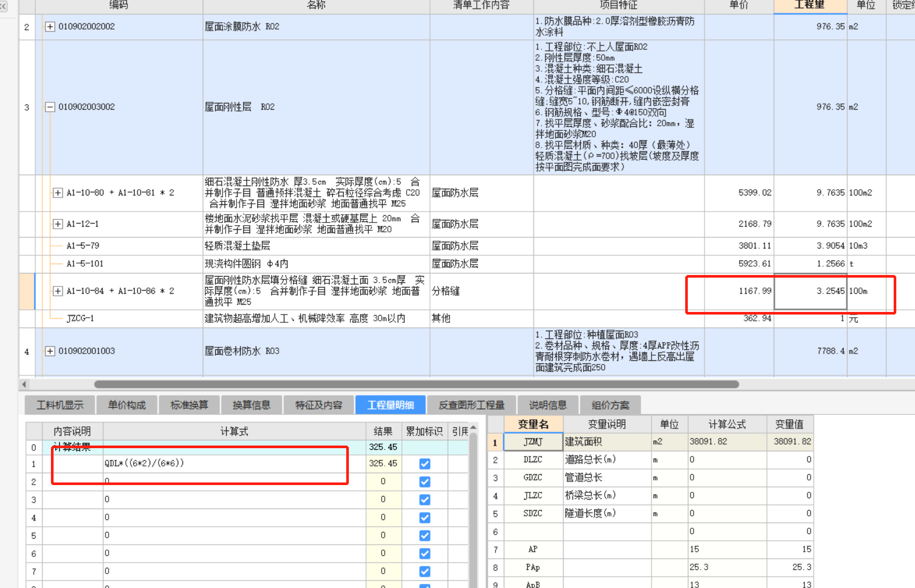Select variable row DLZC 道路总长(m)

click(x=650, y=460)
